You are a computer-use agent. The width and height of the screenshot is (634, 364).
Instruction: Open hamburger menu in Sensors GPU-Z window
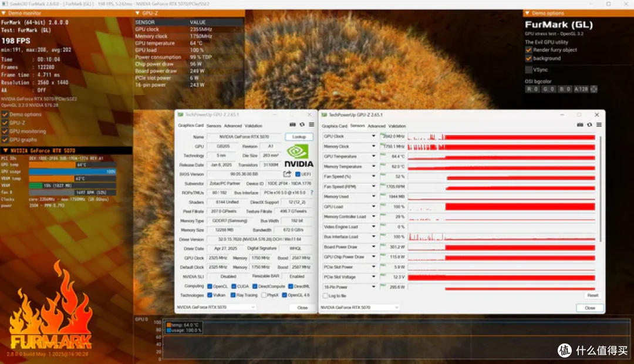599,124
